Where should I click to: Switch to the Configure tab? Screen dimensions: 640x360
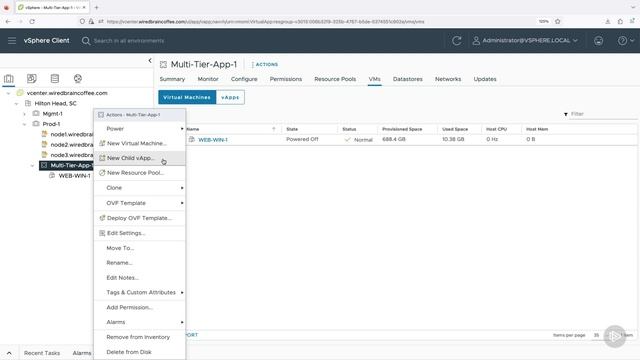pyautogui.click(x=244, y=79)
